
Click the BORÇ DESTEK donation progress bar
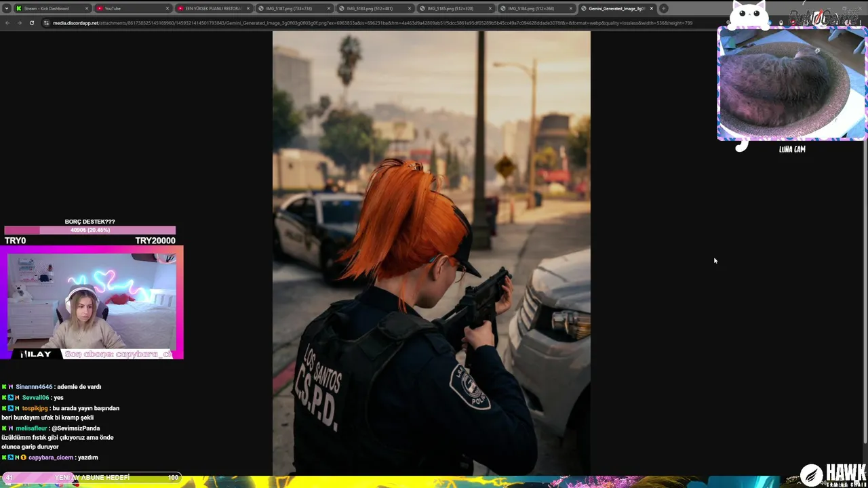[x=90, y=230]
